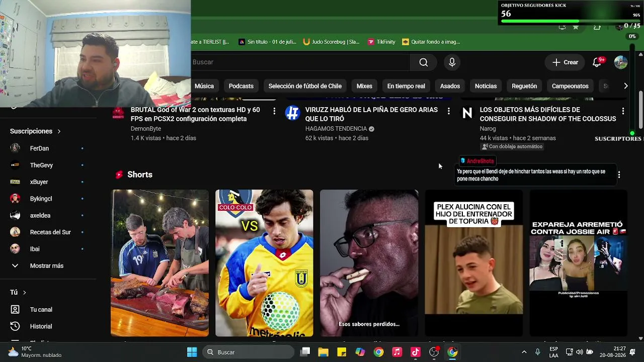The height and width of the screenshot is (362, 644).
Task: Select the Música filter chip
Action: tap(204, 86)
